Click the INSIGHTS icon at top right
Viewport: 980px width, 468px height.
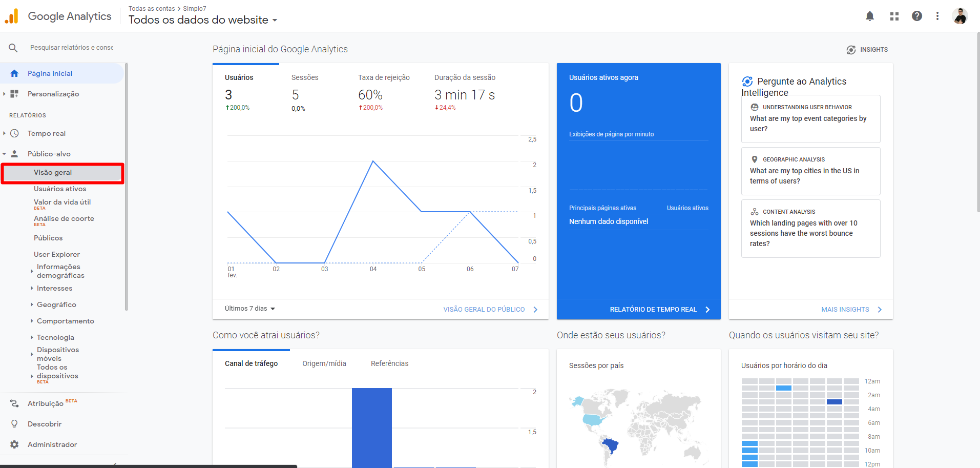851,50
